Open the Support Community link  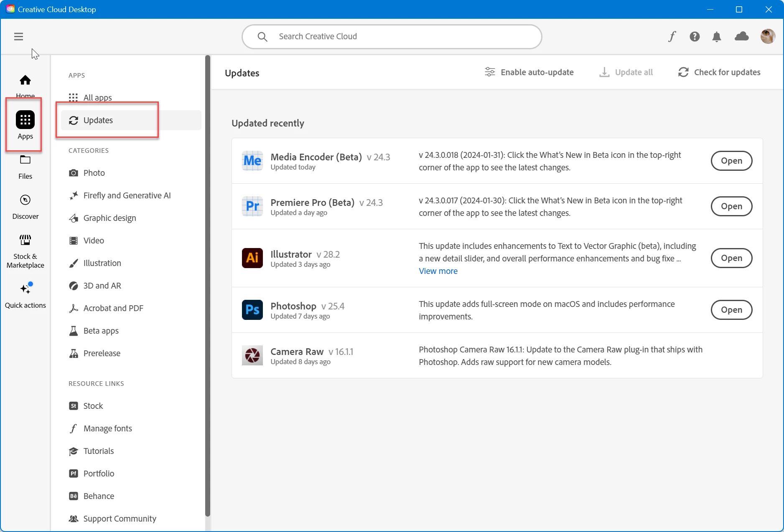(131, 519)
